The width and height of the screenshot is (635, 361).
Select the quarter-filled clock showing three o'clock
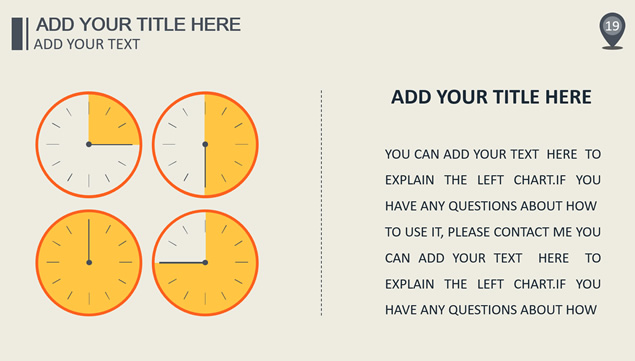click(x=89, y=144)
